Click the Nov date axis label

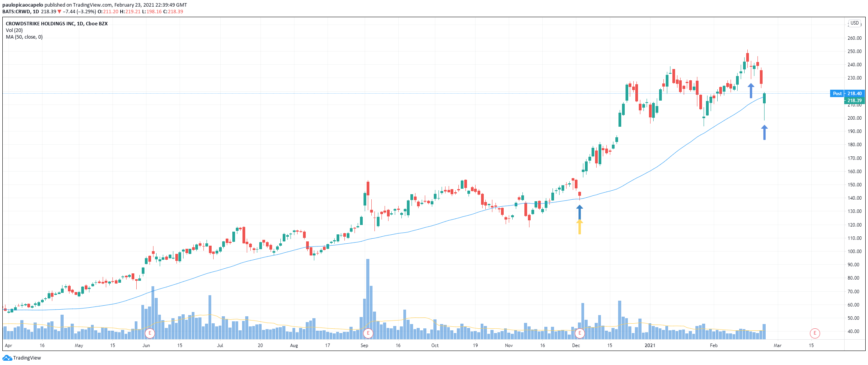(x=509, y=346)
